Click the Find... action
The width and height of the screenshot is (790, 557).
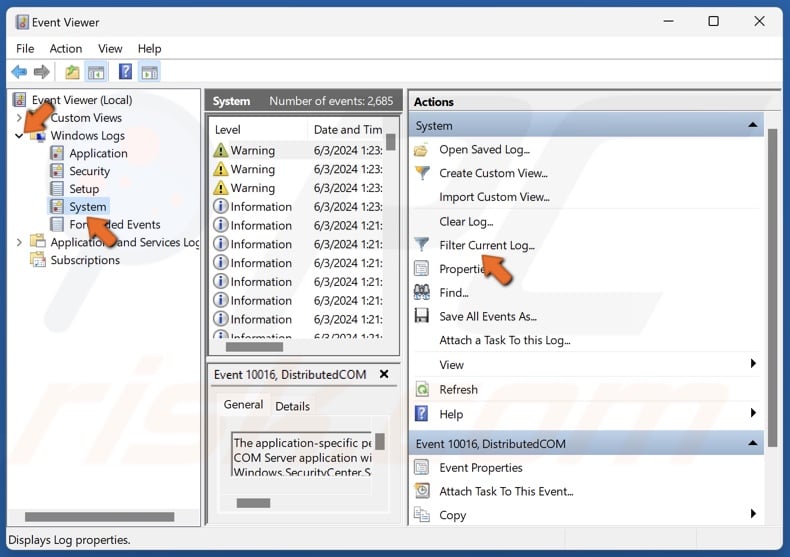click(x=453, y=293)
